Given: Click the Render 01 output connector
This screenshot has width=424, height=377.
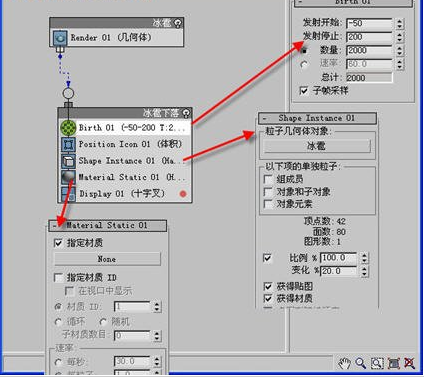Looking at the screenshot, I should tap(60, 50).
